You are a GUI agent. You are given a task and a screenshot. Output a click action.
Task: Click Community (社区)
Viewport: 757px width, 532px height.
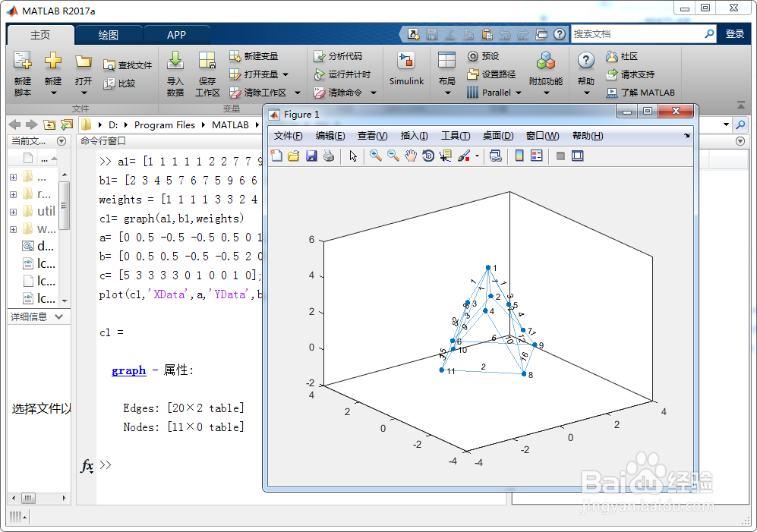click(x=622, y=56)
